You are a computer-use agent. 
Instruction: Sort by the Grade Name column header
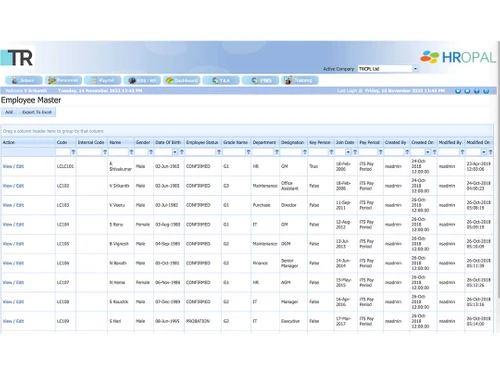coord(235,142)
